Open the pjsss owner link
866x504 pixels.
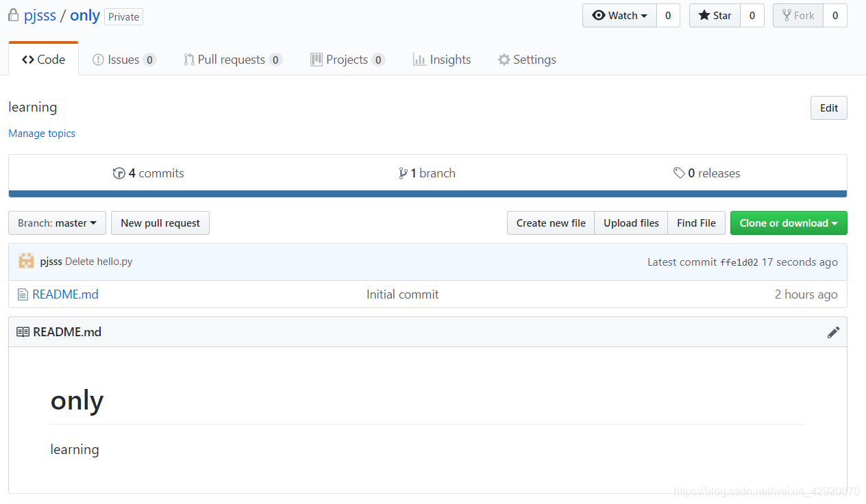(x=40, y=16)
